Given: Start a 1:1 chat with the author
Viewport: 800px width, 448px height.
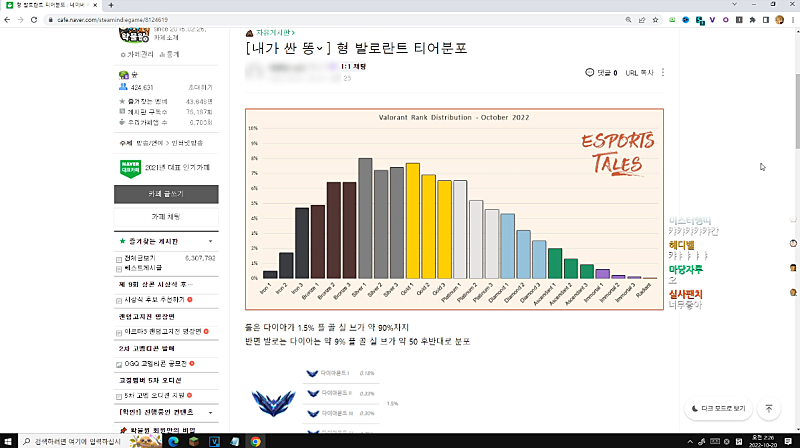Looking at the screenshot, I should 353,66.
